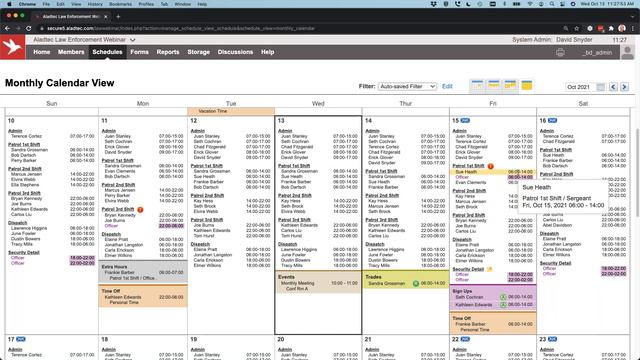Switch to weekly calendar view icon
Viewport: 640px width, 360px height.
tap(494, 86)
